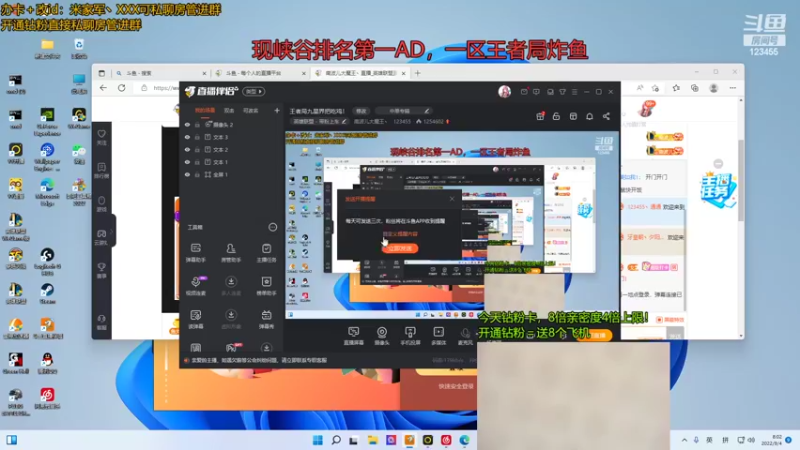
Task: Open the streamer profile avatar
Action: coord(504,91)
